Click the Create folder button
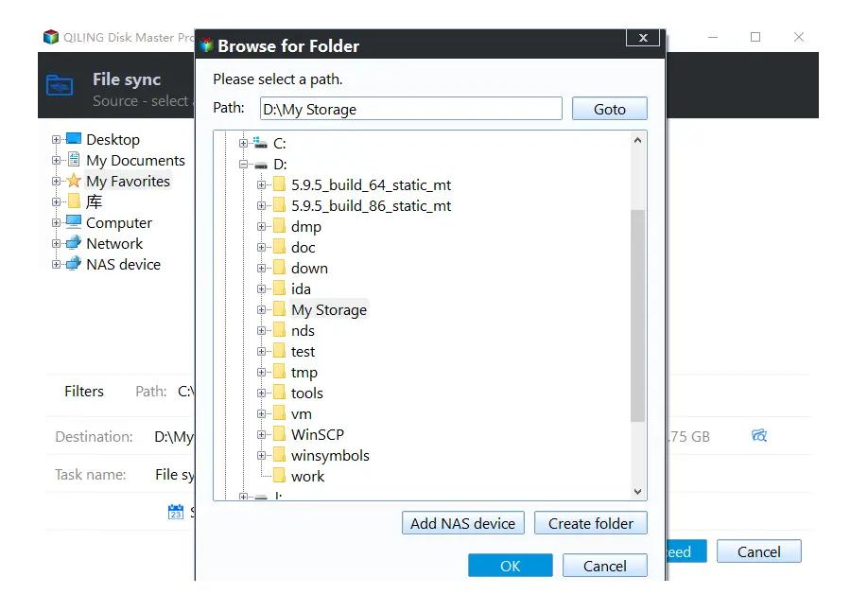868x612 pixels. tap(590, 523)
